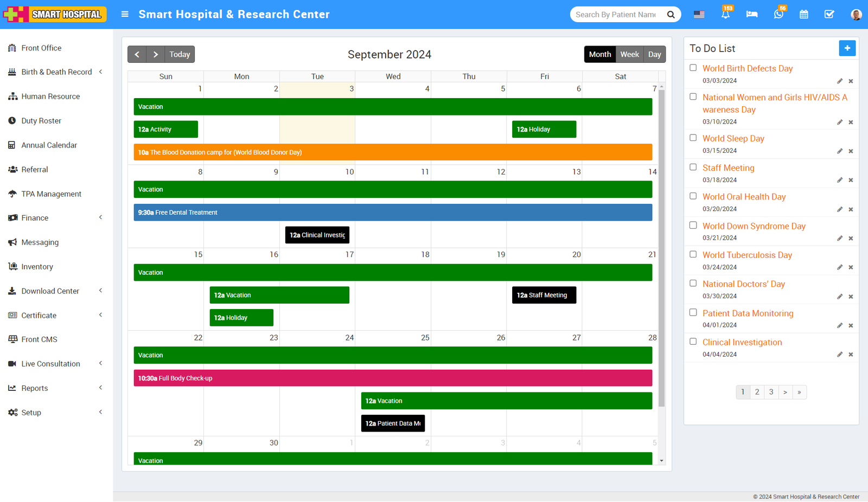Viewport: 868px width, 502px height.
Task: Edit the World Sleep Day task
Action: pyautogui.click(x=839, y=151)
